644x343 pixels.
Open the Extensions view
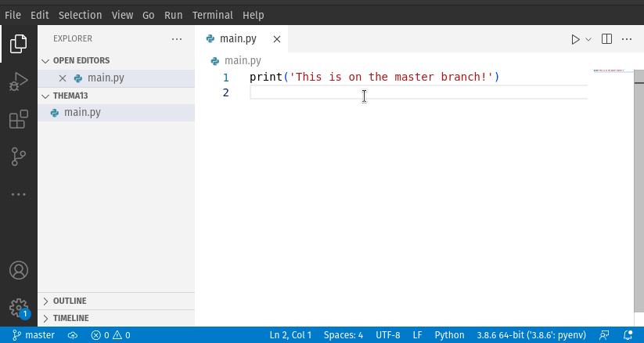[19, 120]
